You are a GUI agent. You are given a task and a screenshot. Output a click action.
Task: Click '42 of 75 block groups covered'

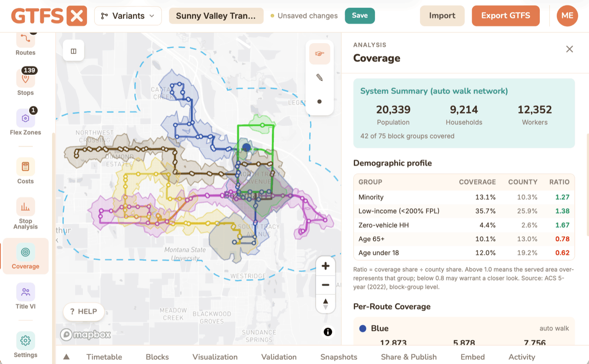pyautogui.click(x=407, y=136)
